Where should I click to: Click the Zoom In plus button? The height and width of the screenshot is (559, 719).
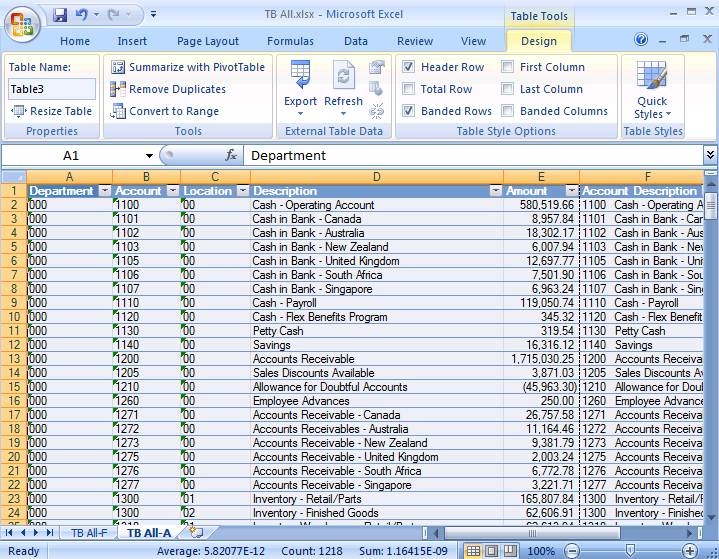pos(690,551)
